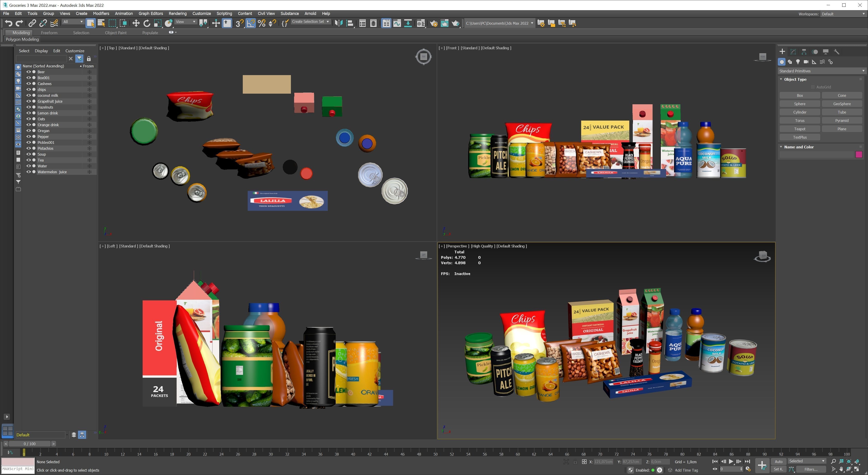Screen dimensions: 868x475
Task: Open Rendered Frame Window icon
Action: tap(444, 23)
